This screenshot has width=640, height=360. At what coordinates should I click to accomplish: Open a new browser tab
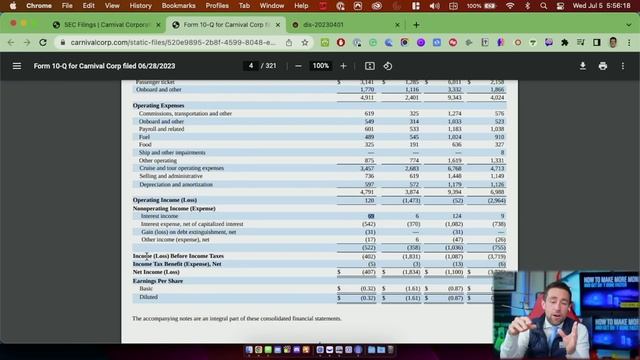tap(416, 25)
